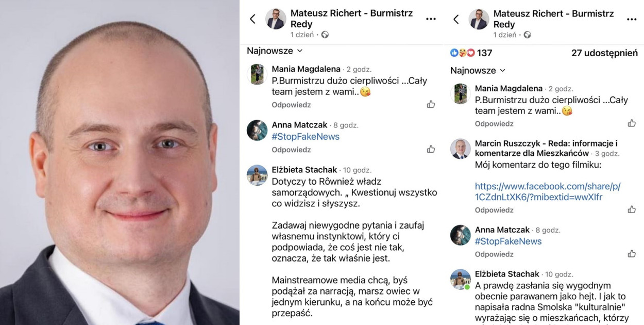Image resolution: width=644 pixels, height=325 pixels.
Task: Tap the back arrow in the right panel
Action: (455, 20)
